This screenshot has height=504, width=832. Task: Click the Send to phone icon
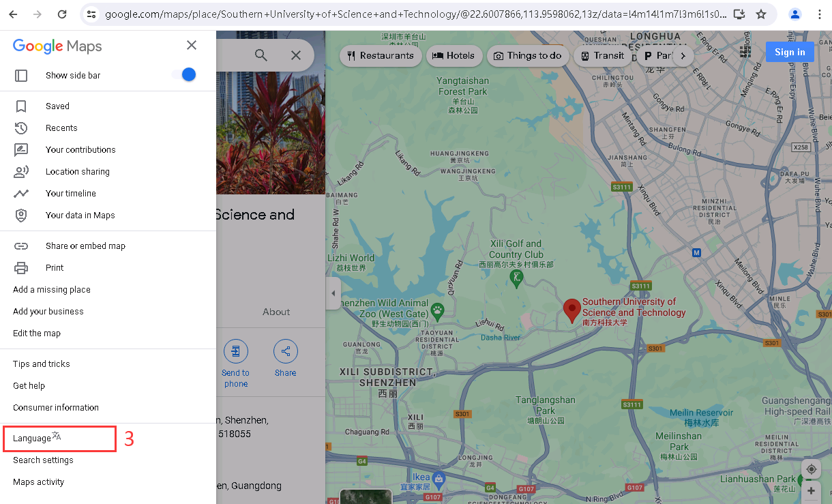[x=236, y=351]
